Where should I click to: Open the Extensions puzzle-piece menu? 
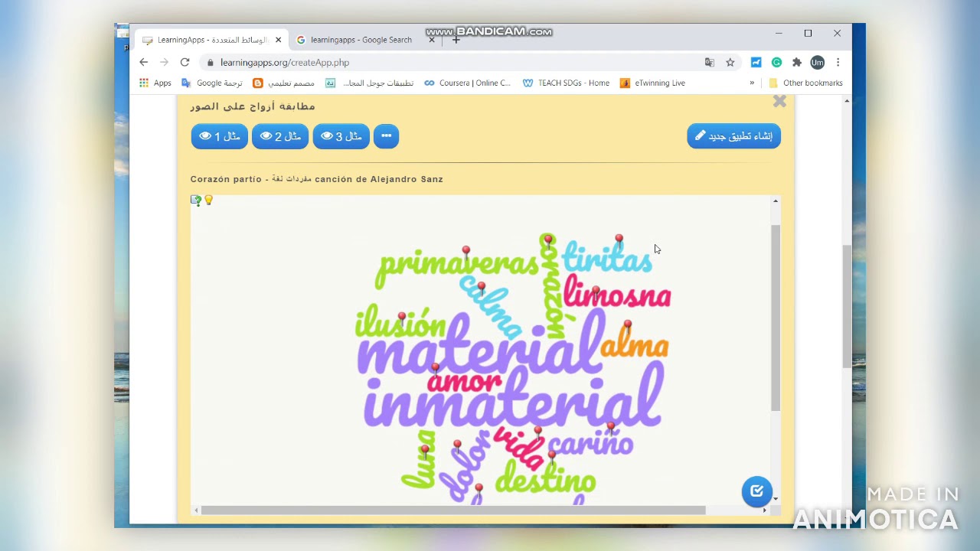tap(796, 62)
